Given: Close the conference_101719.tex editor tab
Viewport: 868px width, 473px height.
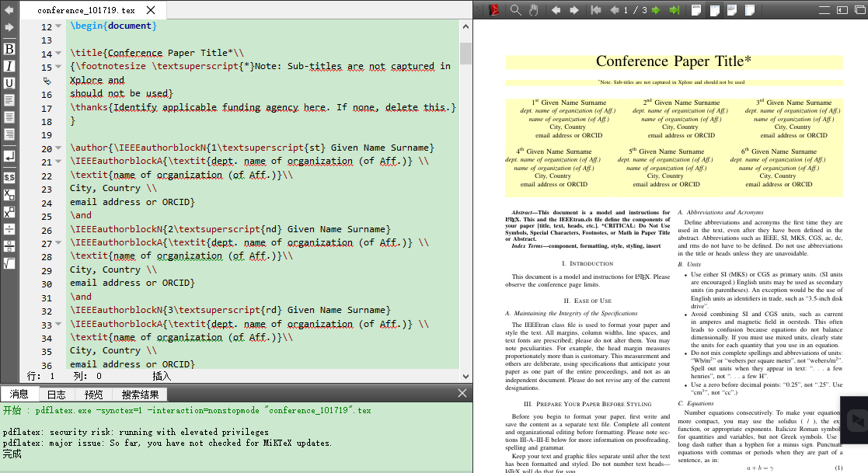Looking at the screenshot, I should (x=151, y=11).
